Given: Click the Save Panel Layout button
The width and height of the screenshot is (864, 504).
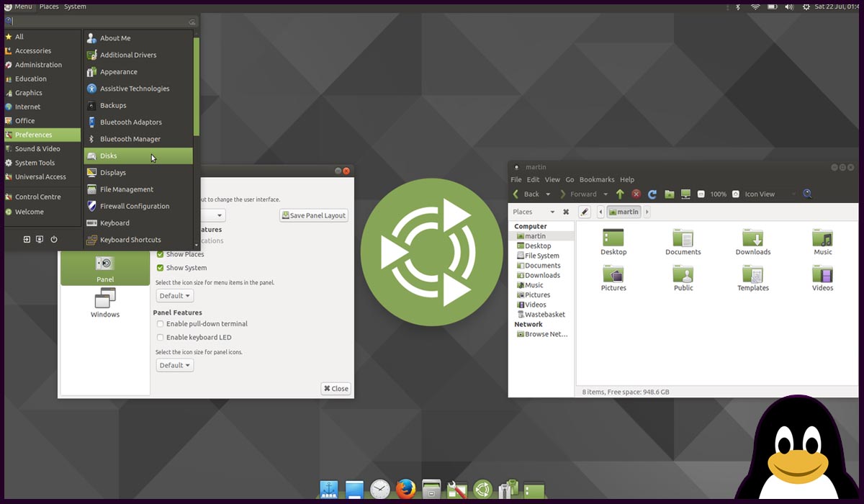Looking at the screenshot, I should (x=313, y=215).
